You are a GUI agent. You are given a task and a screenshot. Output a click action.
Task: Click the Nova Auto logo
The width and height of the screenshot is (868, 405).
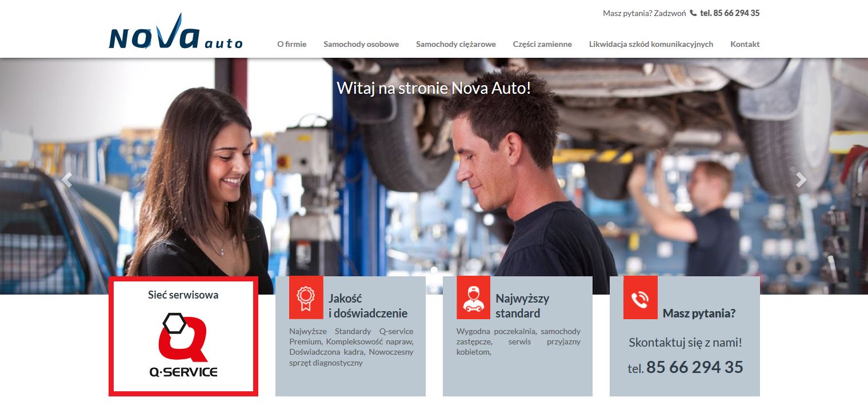click(175, 33)
